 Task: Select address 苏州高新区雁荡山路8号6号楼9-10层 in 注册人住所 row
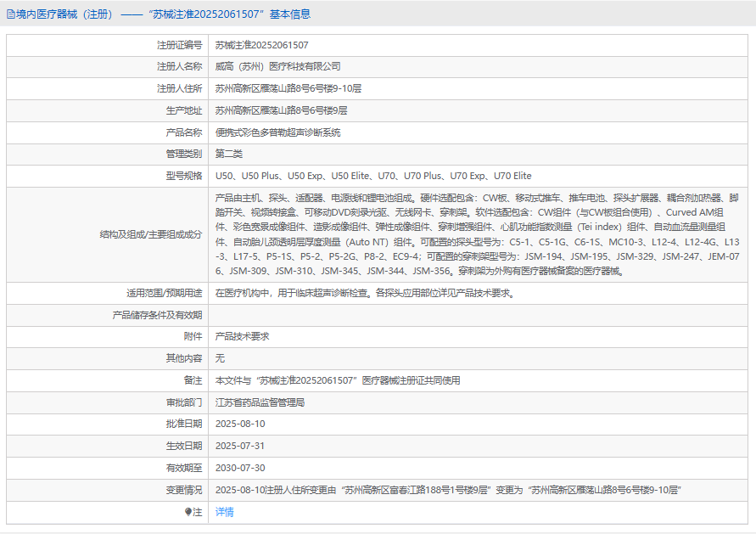[288, 89]
